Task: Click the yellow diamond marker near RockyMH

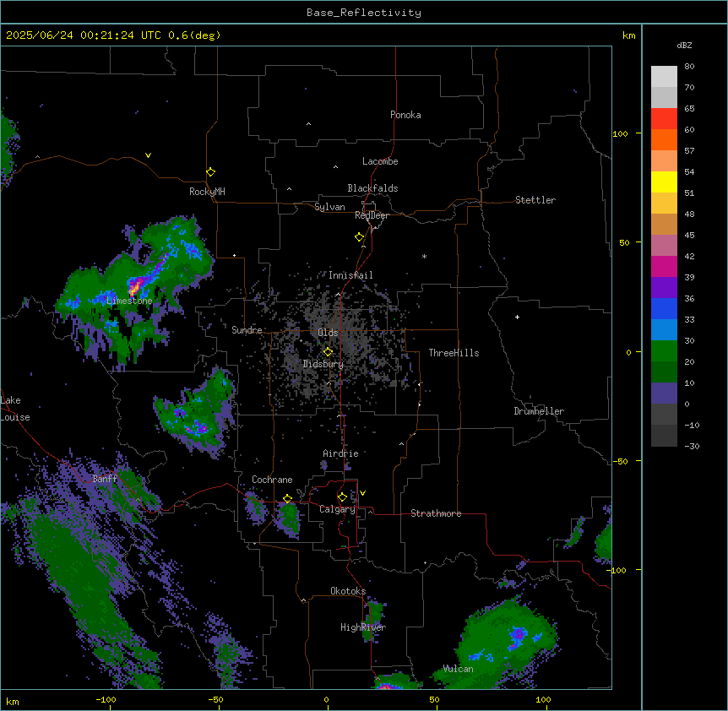Action: coord(210,172)
